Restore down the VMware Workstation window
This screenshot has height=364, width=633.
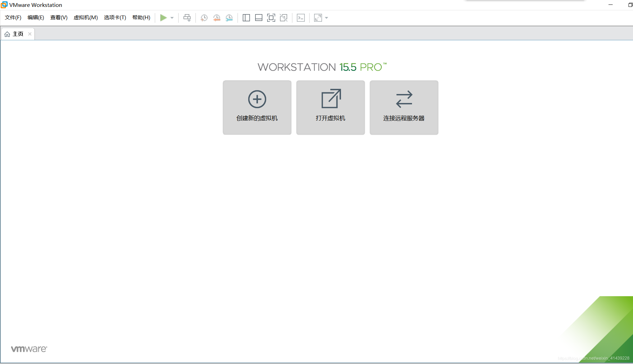coord(630,5)
